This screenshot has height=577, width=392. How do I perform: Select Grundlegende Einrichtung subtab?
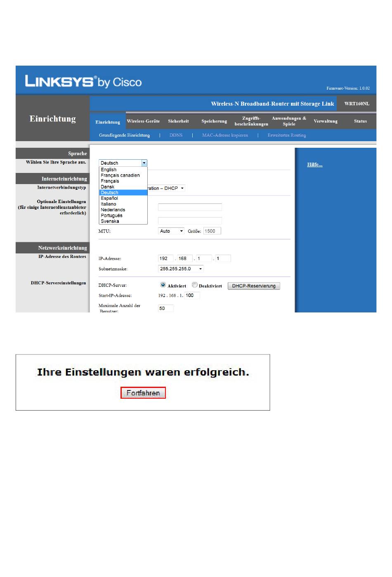[x=124, y=135]
